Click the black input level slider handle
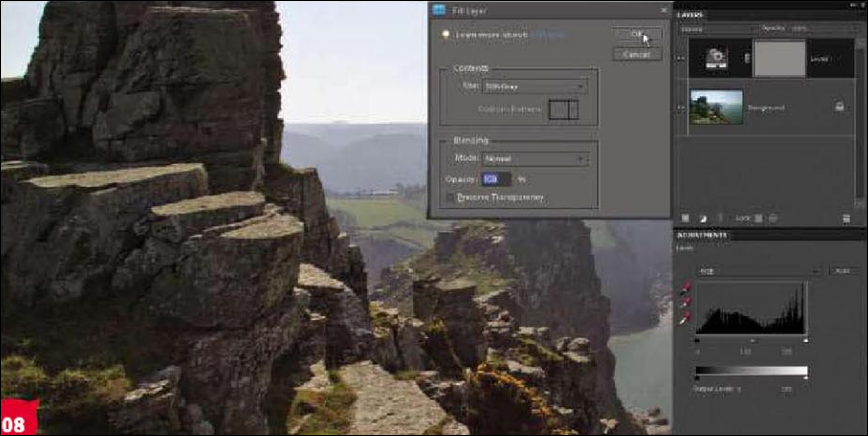Image resolution: width=868 pixels, height=436 pixels. (697, 340)
